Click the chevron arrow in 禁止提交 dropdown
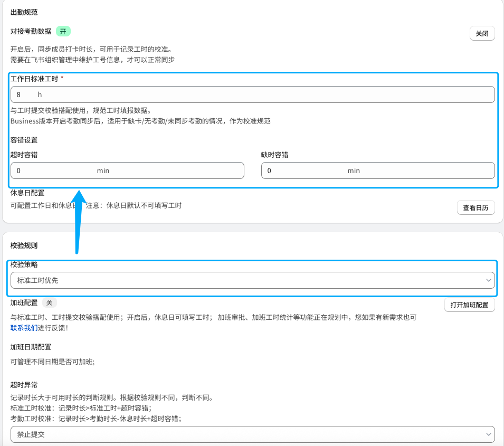This screenshot has width=504, height=446. (488, 434)
